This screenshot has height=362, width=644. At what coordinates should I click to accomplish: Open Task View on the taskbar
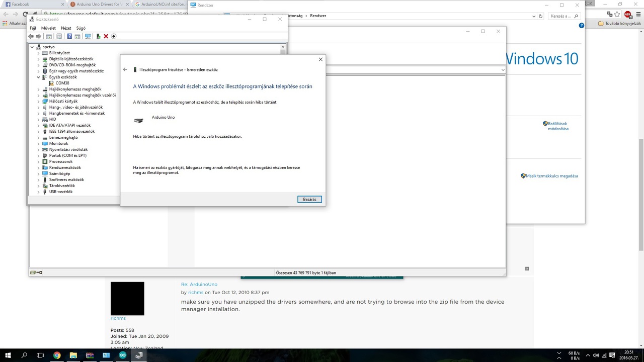click(x=41, y=355)
